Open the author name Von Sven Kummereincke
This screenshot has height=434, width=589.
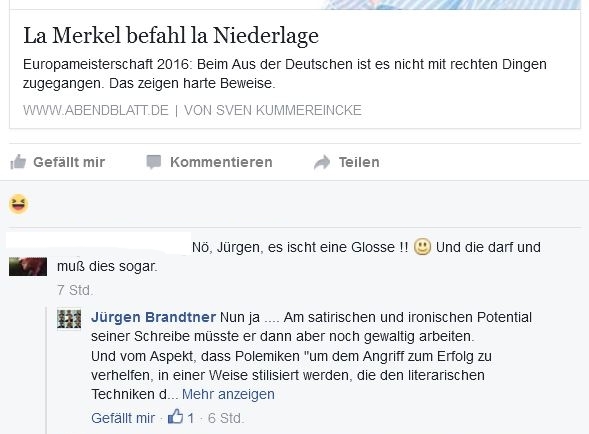tap(273, 110)
